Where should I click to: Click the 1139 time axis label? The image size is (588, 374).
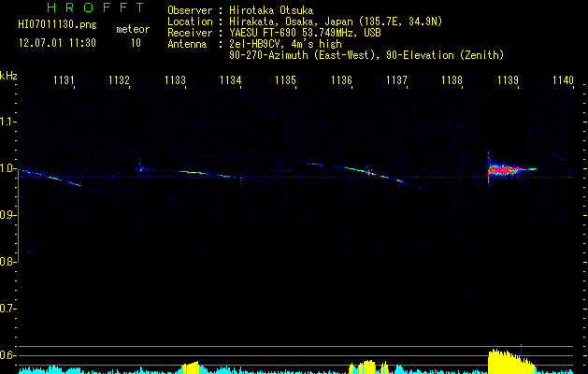tap(508, 79)
